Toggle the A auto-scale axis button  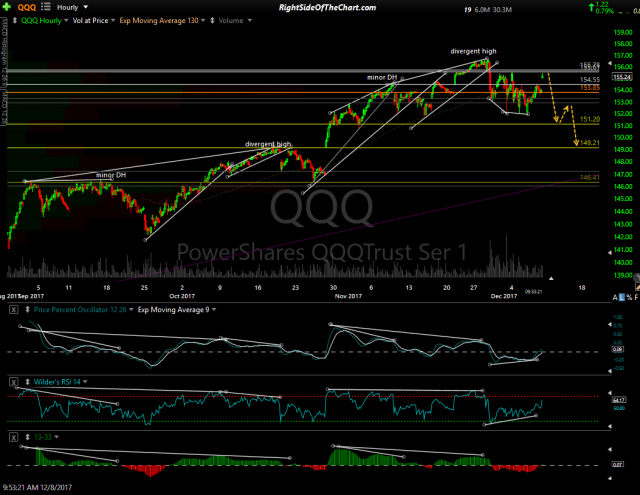615,297
